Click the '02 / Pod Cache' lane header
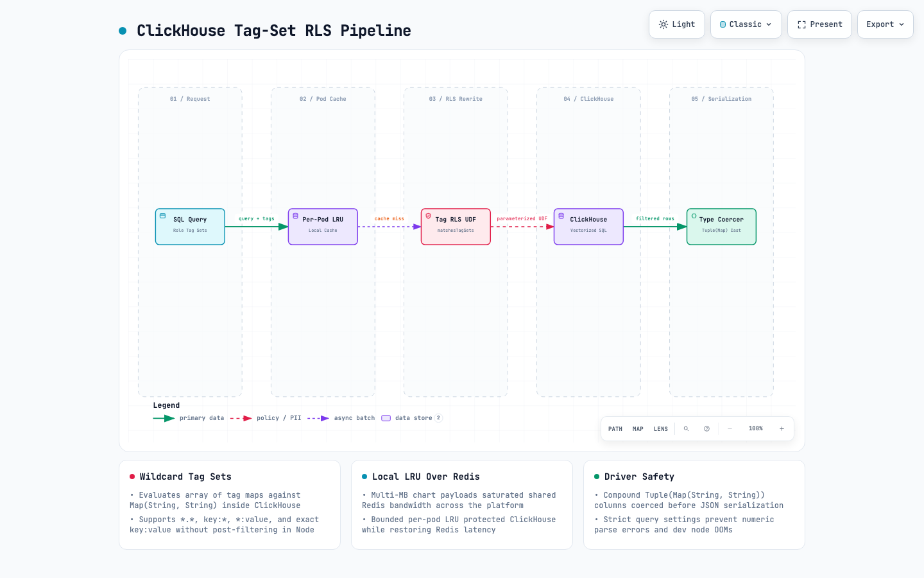Screen dimensions: 924x578 click(323, 99)
